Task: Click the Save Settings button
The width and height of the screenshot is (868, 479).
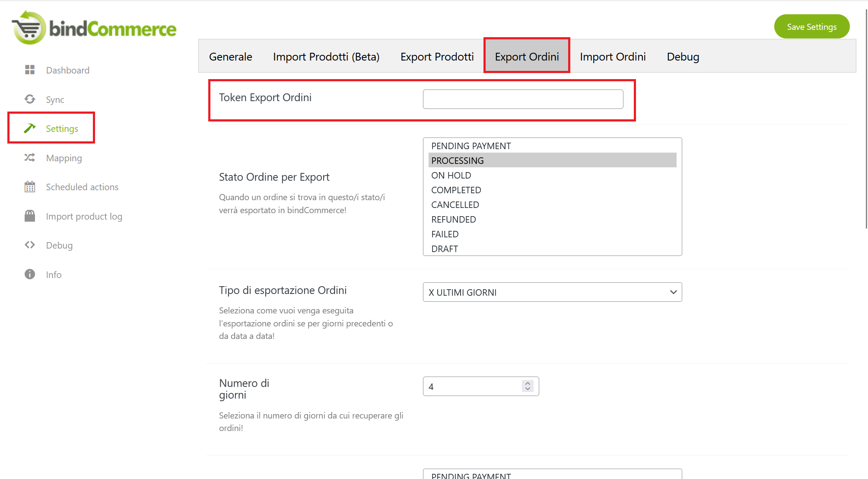Action: [811, 27]
